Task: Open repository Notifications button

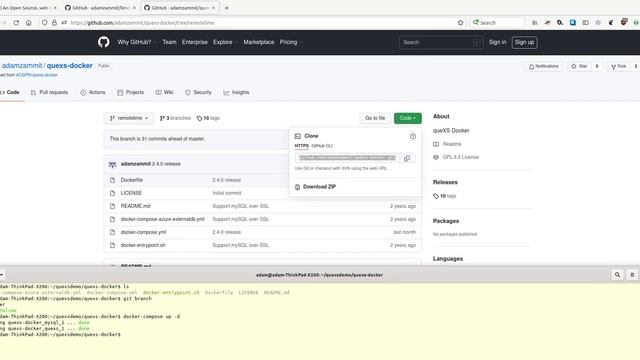Action: [543, 66]
